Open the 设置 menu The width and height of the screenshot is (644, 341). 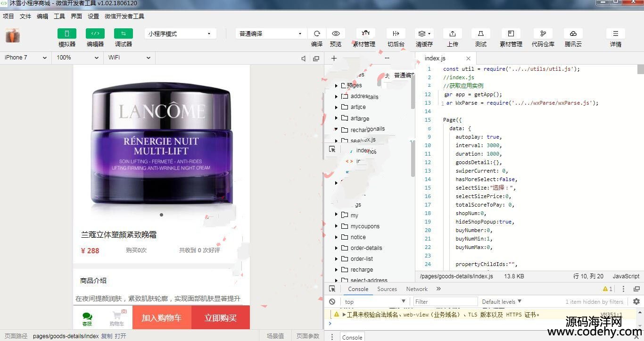(93, 16)
